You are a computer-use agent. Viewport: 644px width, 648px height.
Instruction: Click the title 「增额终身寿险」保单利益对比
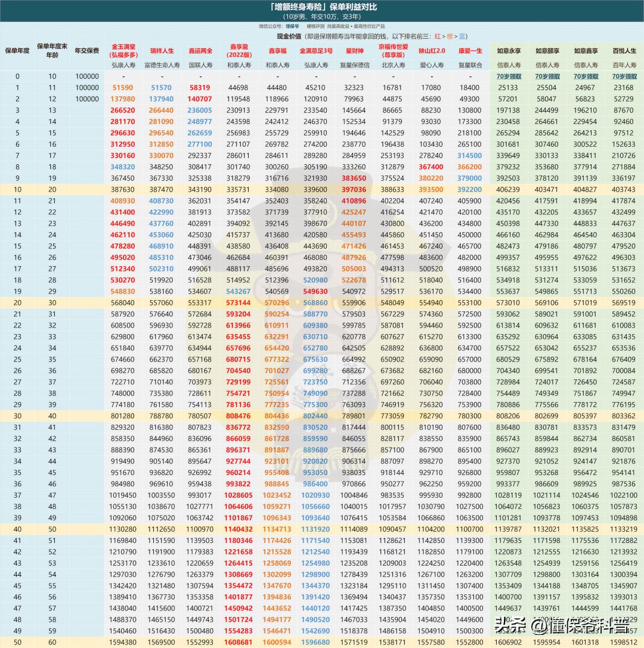coord(322,7)
